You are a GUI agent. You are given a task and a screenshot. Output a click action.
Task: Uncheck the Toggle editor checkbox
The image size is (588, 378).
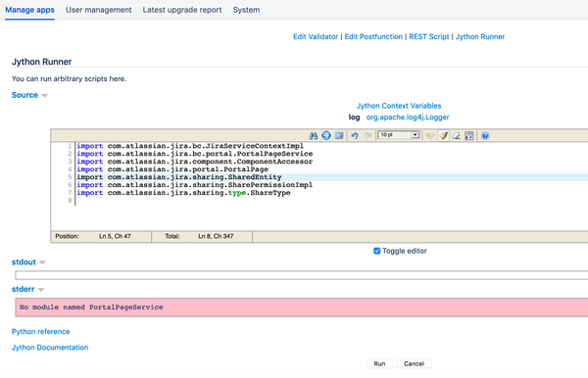(x=377, y=251)
